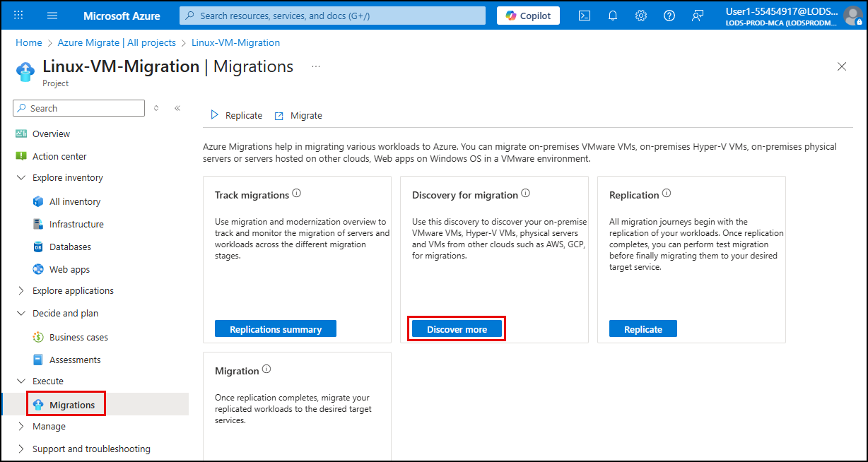Click the Replicate button in Replication card

[x=643, y=329]
